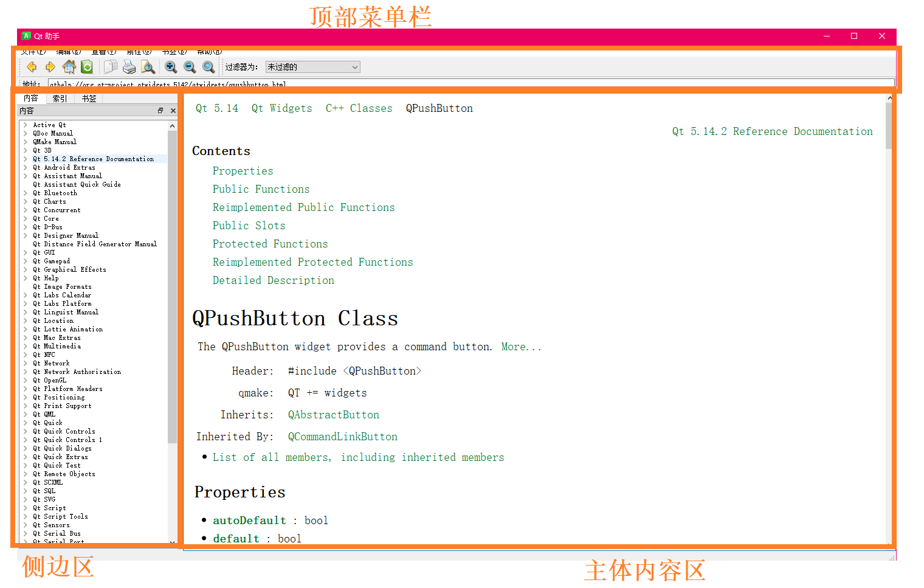
Task: Switch to the 内容 tab
Action: coord(31,99)
